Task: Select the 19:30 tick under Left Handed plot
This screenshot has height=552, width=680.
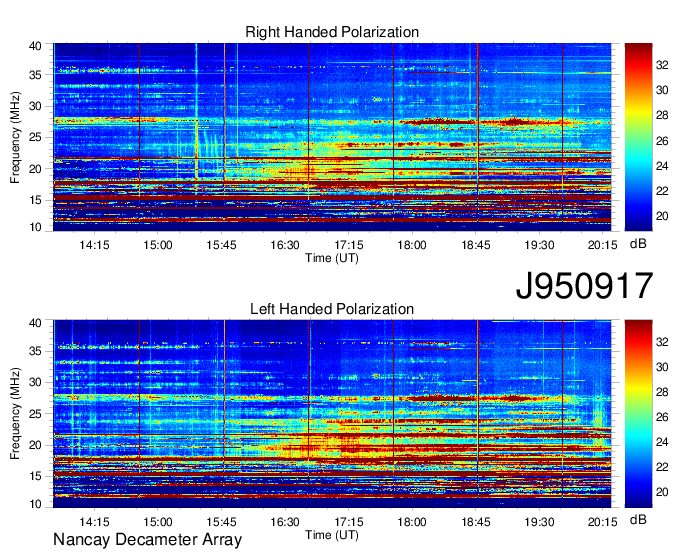Action: pyautogui.click(x=539, y=522)
